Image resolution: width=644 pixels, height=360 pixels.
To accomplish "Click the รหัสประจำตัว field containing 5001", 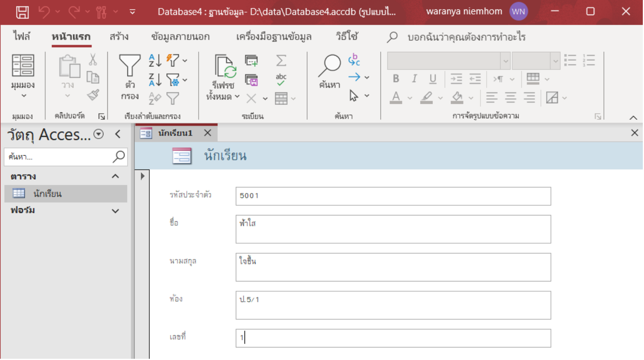I will (393, 196).
